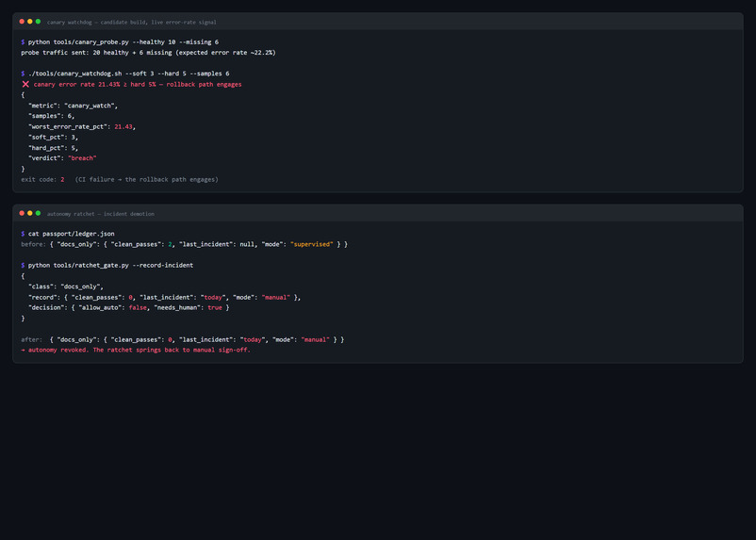756x540 pixels.
Task: Minimize the autonomy ratchet terminal window
Action: pos(30,213)
